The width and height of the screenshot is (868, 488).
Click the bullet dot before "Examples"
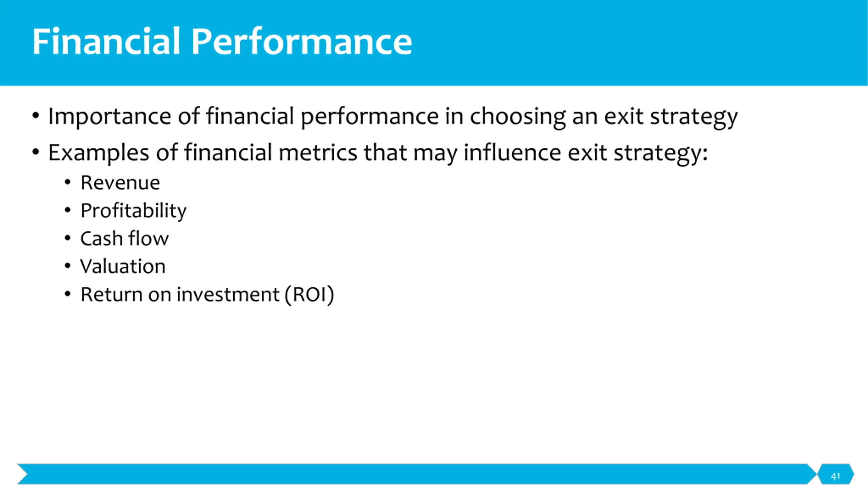coord(36,152)
